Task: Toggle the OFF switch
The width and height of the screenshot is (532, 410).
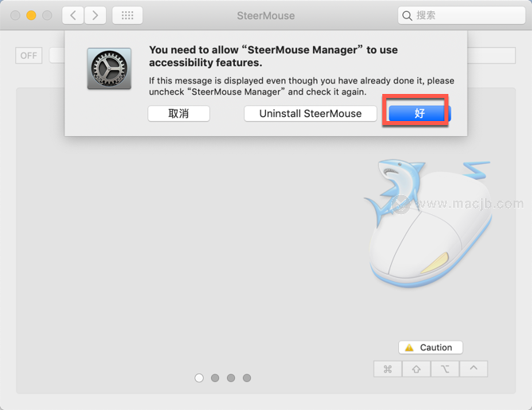Action: 29,56
